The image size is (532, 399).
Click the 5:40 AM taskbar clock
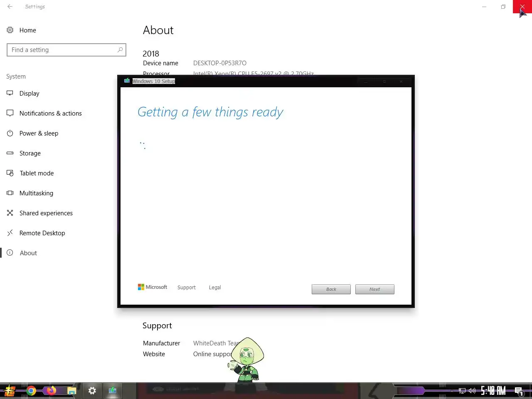493,391
